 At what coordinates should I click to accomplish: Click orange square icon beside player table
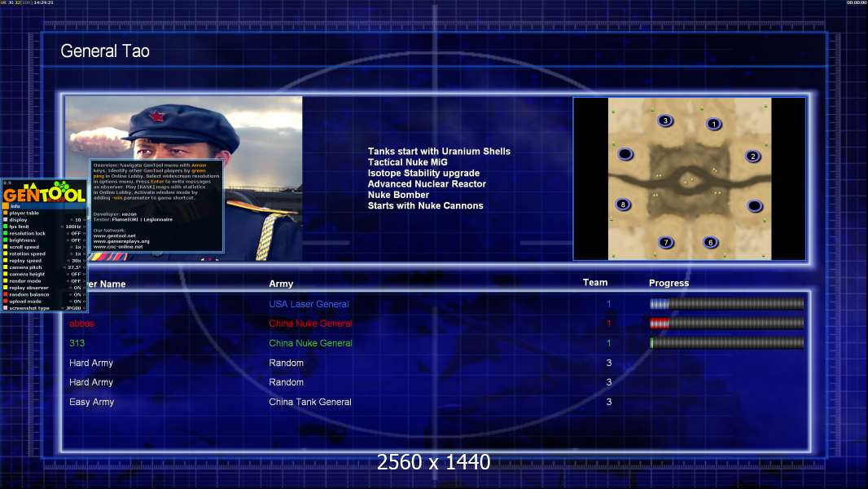pyautogui.click(x=6, y=213)
